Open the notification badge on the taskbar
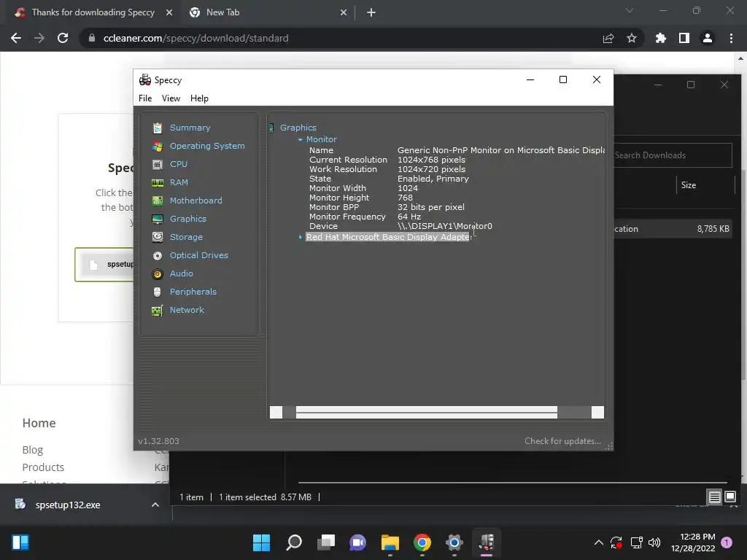 [727, 542]
